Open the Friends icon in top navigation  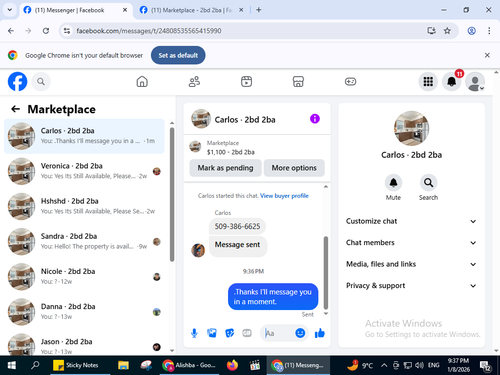(x=194, y=82)
